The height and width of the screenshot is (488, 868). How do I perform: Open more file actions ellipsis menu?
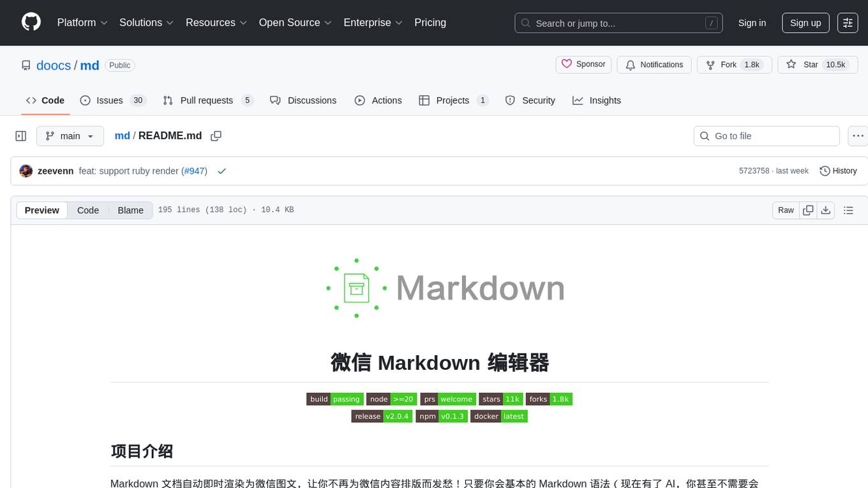pos(858,135)
